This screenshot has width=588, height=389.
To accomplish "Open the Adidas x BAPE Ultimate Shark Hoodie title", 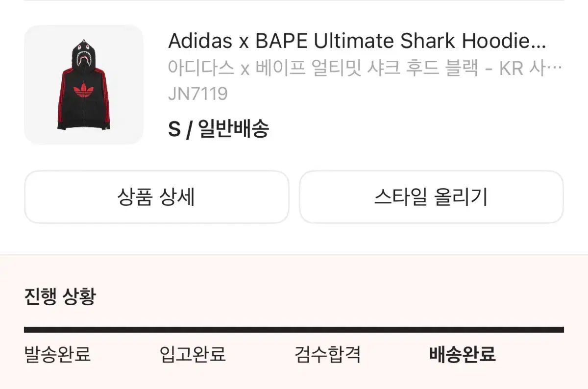I will pyautogui.click(x=357, y=41).
